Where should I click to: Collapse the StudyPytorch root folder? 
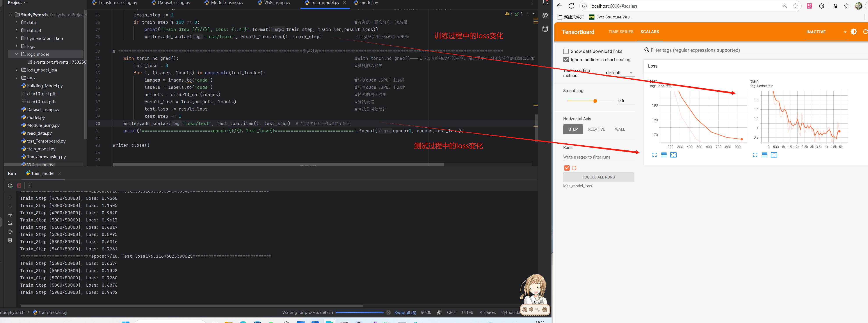coord(11,14)
